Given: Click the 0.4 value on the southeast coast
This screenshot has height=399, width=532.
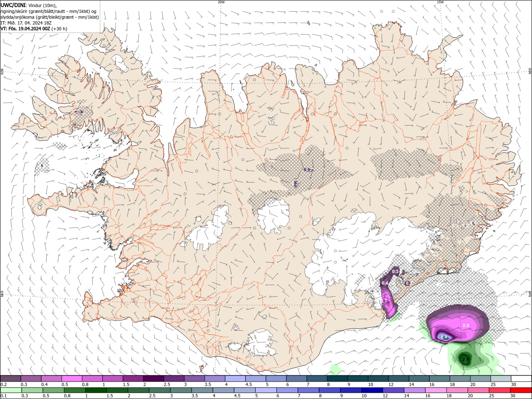Looking at the screenshot, I should 385,283.
